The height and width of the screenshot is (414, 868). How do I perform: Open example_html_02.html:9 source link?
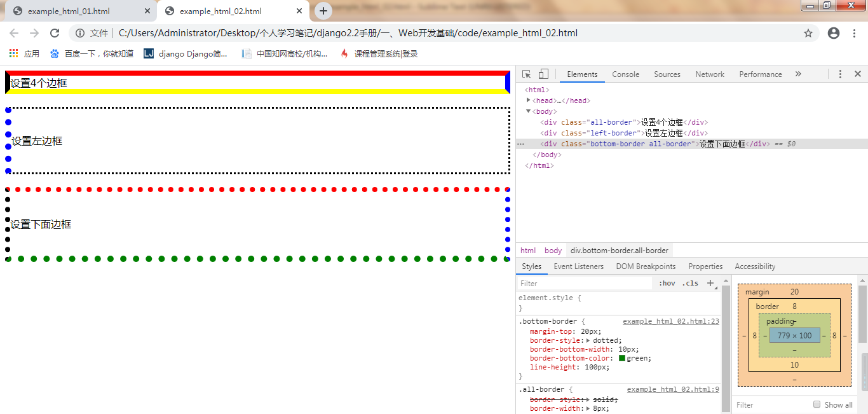[x=673, y=390]
